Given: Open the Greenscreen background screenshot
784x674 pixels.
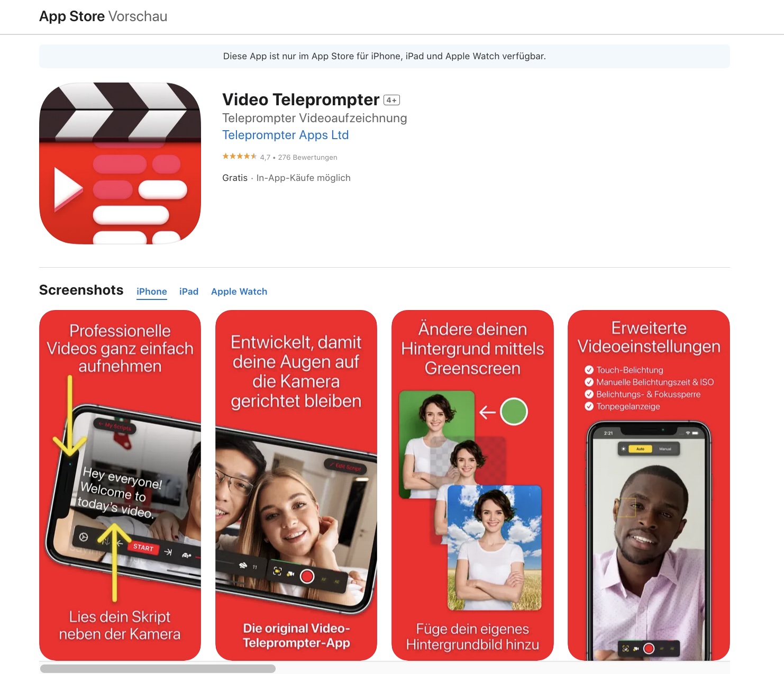Looking at the screenshot, I should 472,485.
